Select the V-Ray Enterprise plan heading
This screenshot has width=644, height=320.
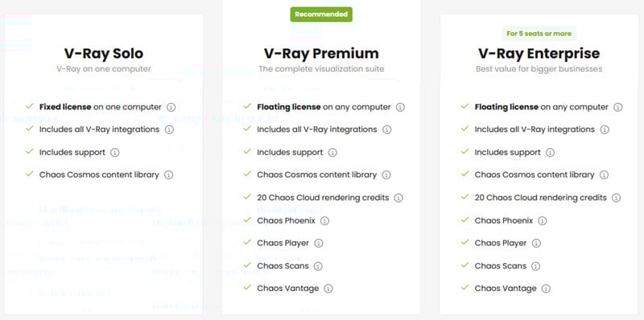tap(539, 53)
